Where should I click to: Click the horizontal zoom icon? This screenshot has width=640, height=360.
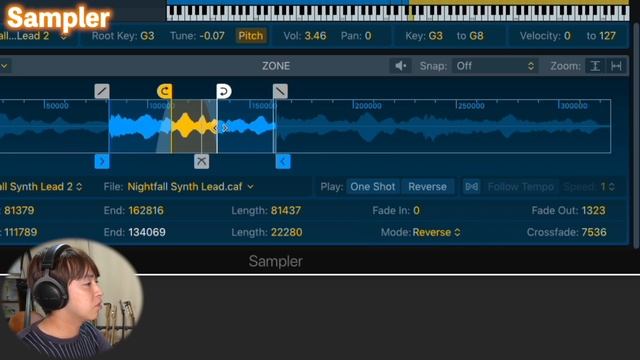coord(616,66)
